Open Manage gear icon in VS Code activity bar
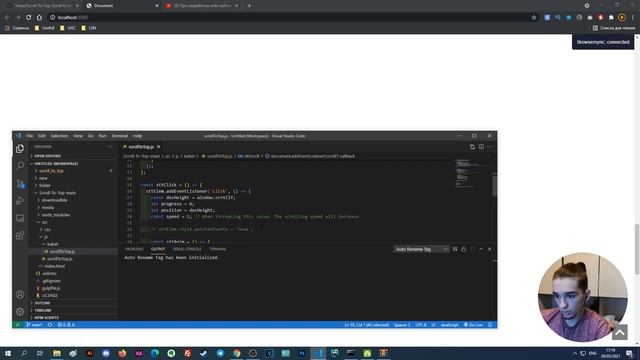 20,312
